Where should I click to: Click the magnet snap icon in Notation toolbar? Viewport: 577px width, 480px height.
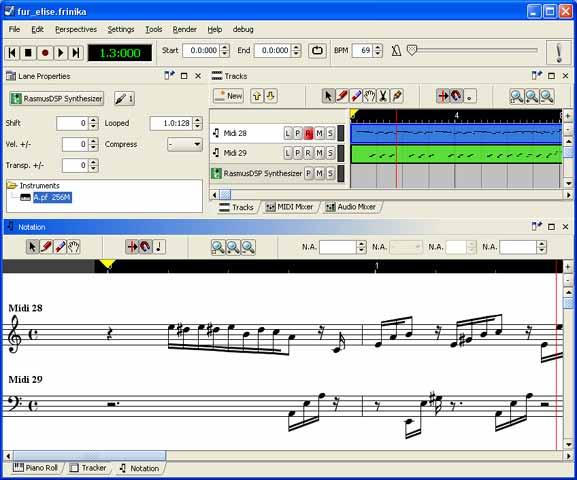point(145,247)
